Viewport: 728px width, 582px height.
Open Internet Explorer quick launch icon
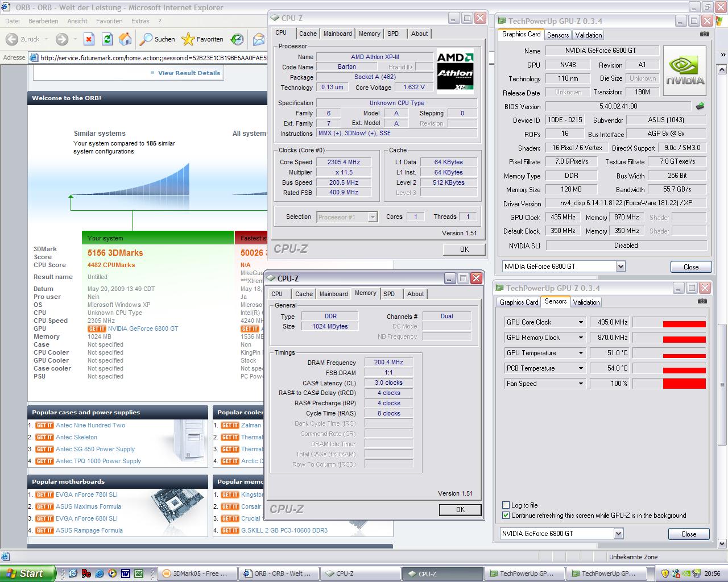tap(100, 573)
